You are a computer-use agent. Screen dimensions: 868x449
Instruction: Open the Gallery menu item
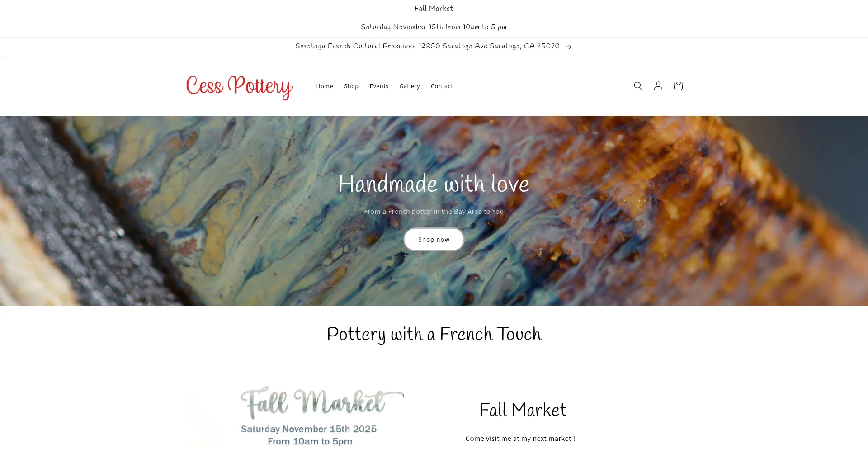410,86
